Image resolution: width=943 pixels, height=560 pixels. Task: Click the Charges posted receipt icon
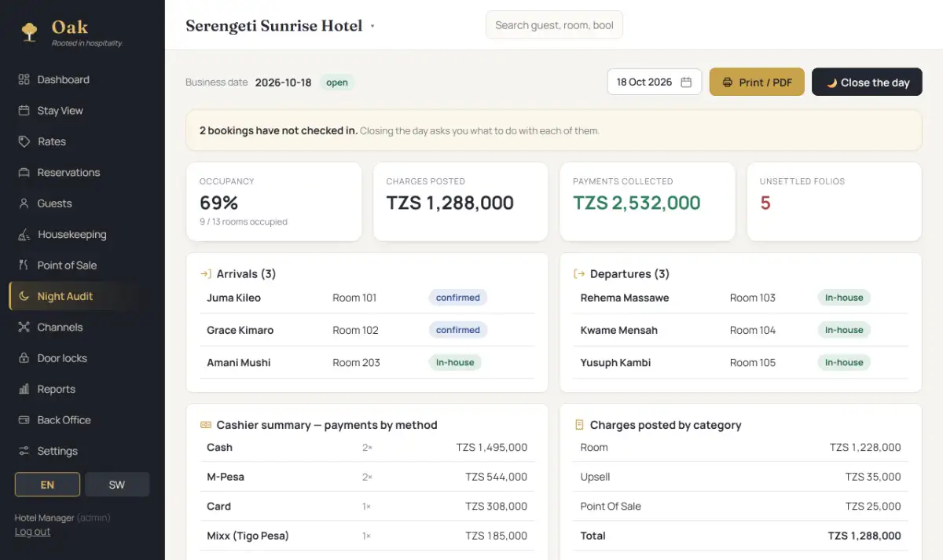tap(579, 425)
